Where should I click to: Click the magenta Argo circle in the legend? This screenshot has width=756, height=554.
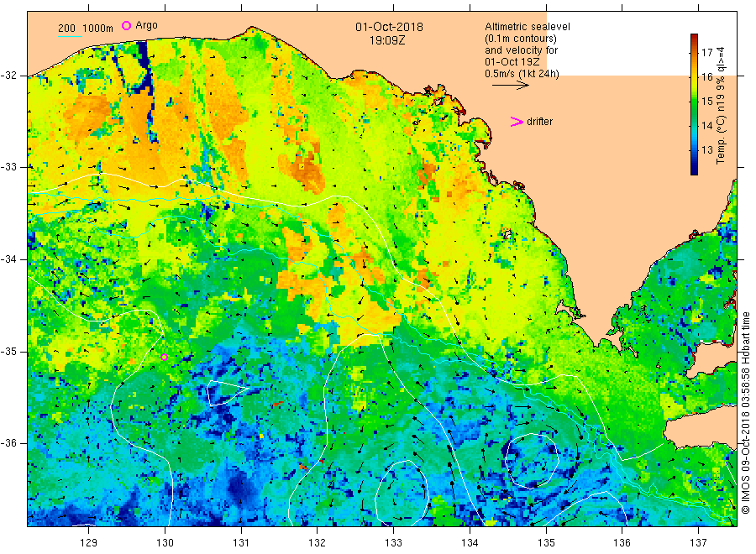pyautogui.click(x=126, y=25)
